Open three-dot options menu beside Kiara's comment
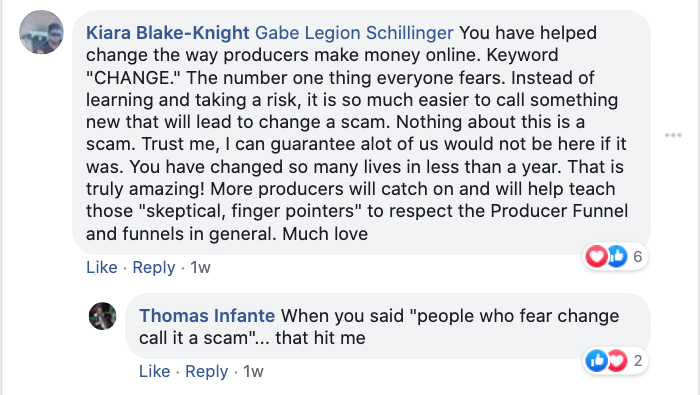Screen dimensions: 700x395 (x=673, y=135)
